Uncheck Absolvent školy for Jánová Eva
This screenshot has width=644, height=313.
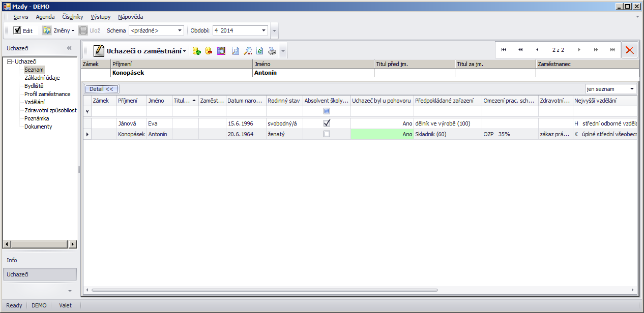[327, 123]
